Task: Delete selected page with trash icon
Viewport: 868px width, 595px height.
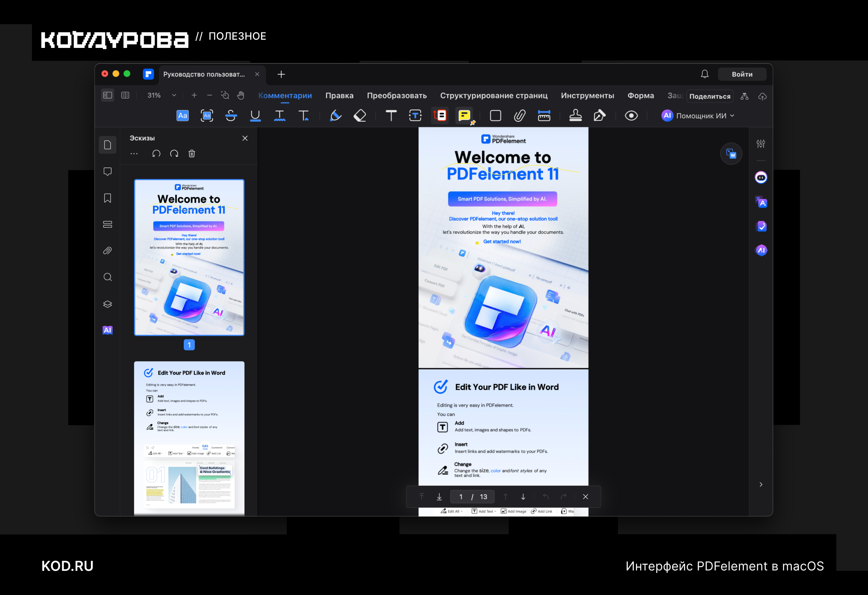Action: click(192, 154)
